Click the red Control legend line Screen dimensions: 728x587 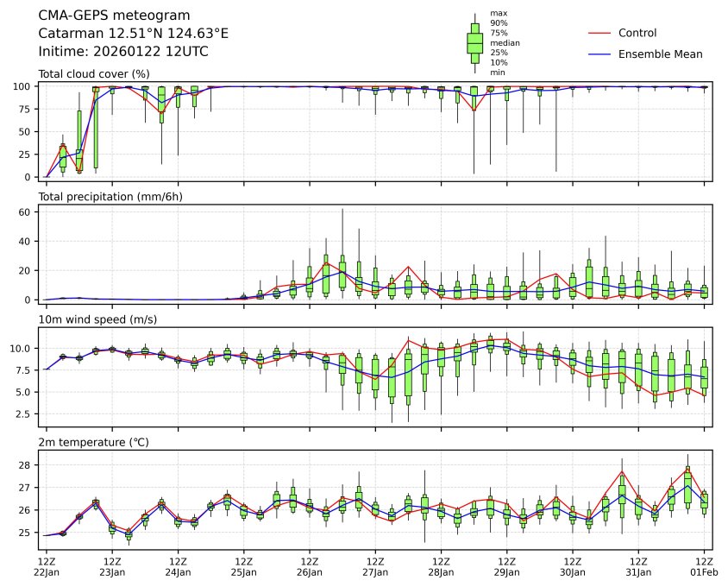click(599, 33)
